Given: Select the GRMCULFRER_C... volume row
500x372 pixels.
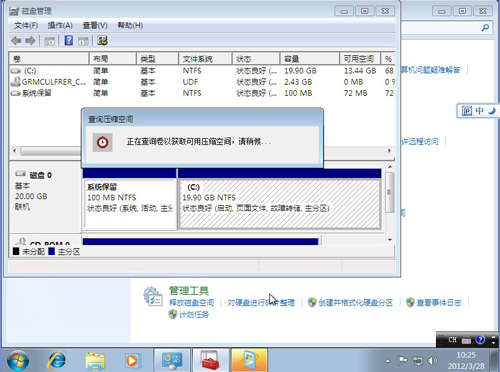Looking at the screenshot, I should coord(202,82).
